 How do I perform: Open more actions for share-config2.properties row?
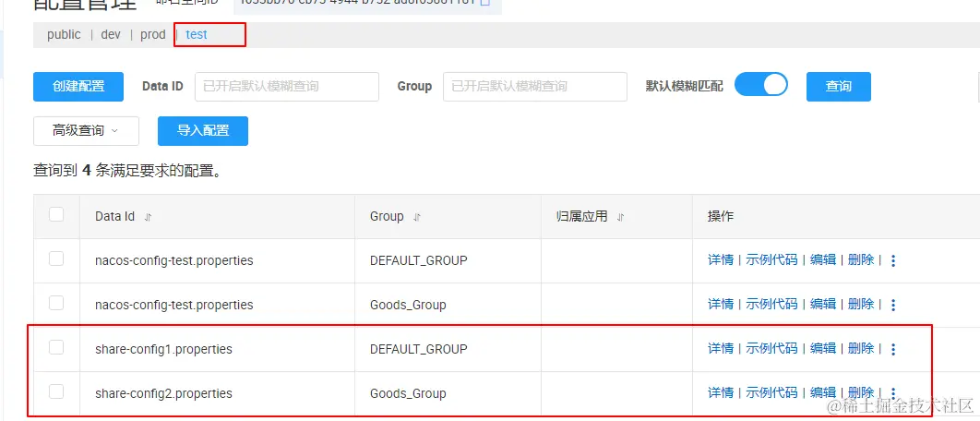[x=893, y=393]
